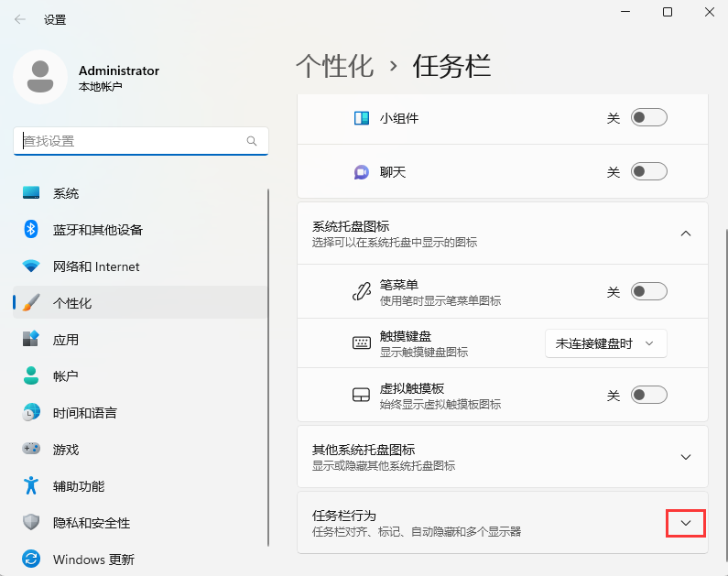Open 蓝牙和其他设备 settings category
Viewport: 728px width, 576px height.
[140, 229]
